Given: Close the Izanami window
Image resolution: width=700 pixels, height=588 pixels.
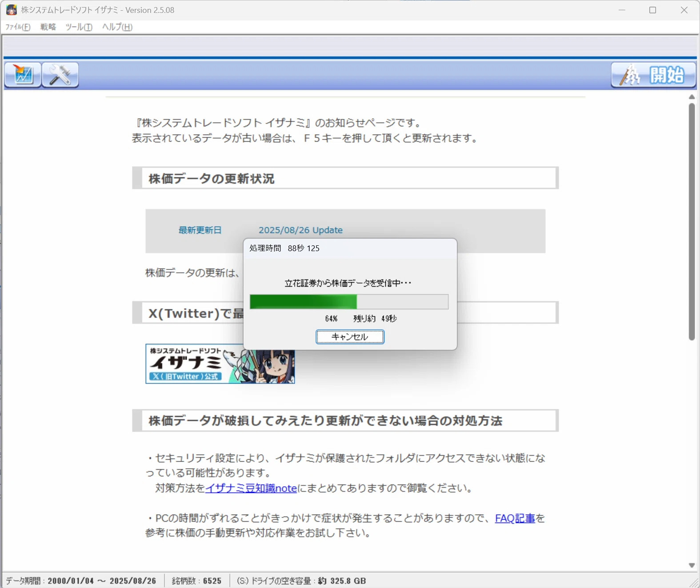Looking at the screenshot, I should pos(684,10).
